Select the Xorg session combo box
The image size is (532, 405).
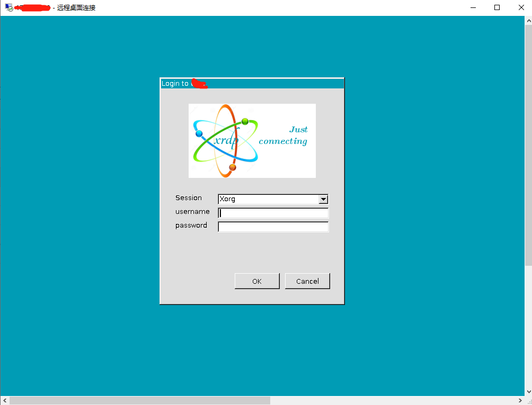point(273,199)
